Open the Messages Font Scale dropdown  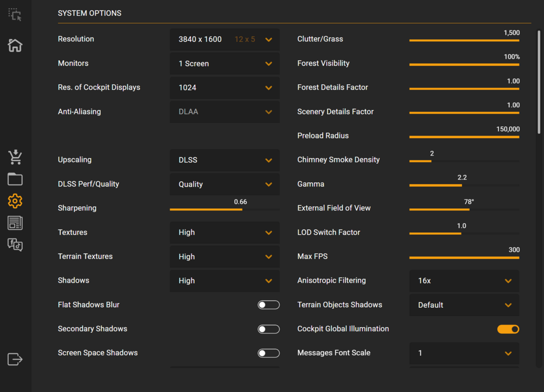click(x=464, y=353)
